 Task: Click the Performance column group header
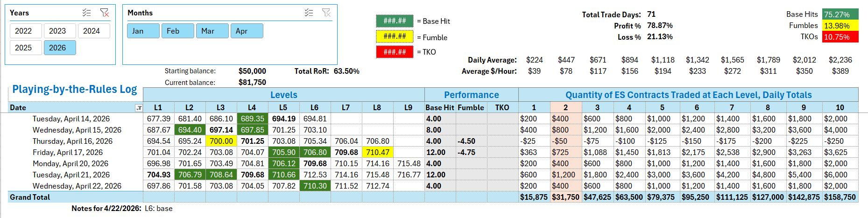pyautogui.click(x=471, y=95)
